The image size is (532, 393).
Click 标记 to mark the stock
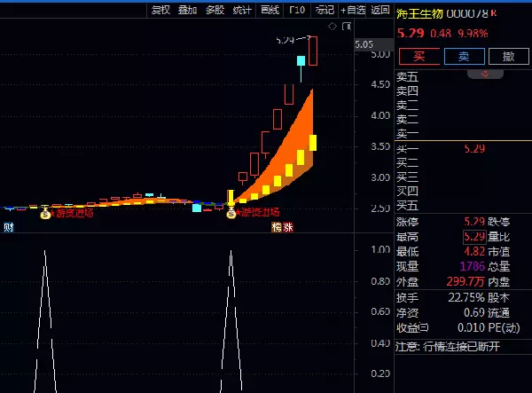(x=325, y=10)
